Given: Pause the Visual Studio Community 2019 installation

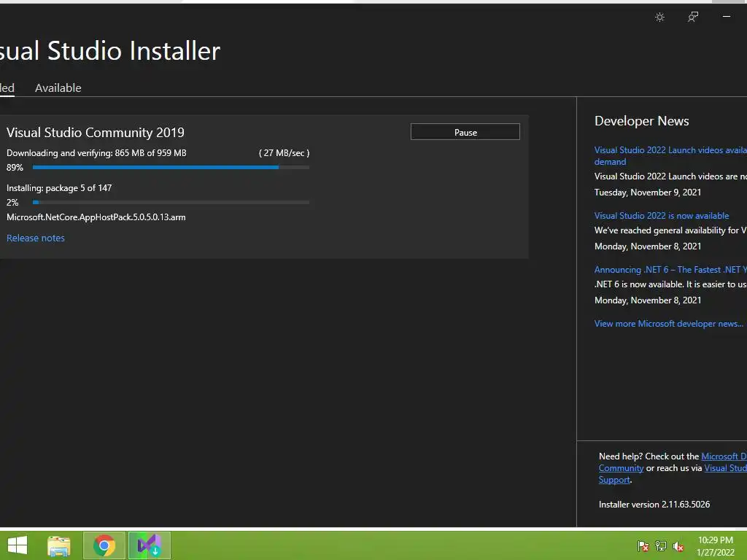Looking at the screenshot, I should click(x=465, y=132).
